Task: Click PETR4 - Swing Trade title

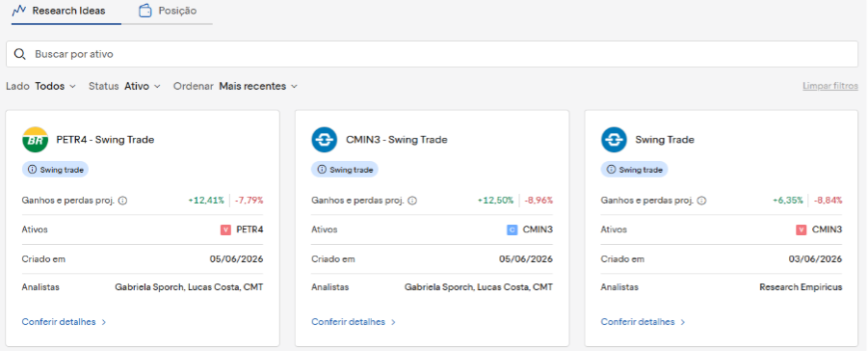Action: pos(105,140)
